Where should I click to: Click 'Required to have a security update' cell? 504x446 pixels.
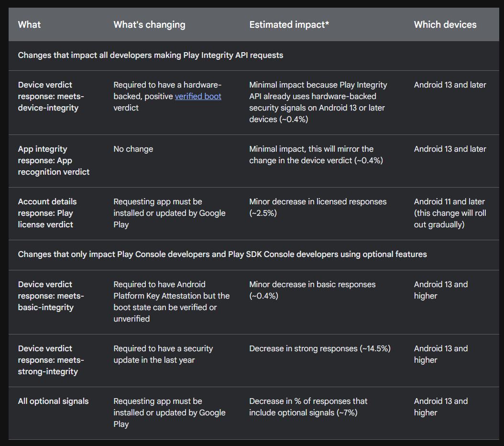point(163,354)
